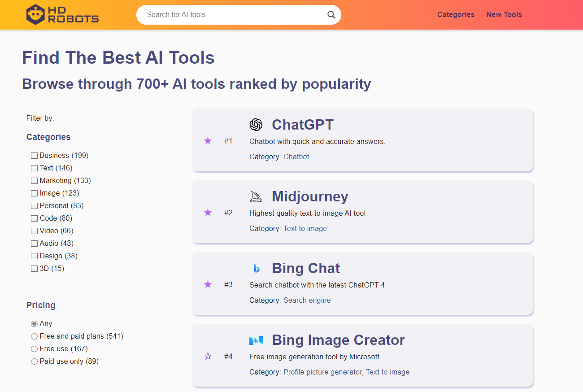Open the Search engine category link
Viewport: 583px width, 392px height.
[x=307, y=300]
